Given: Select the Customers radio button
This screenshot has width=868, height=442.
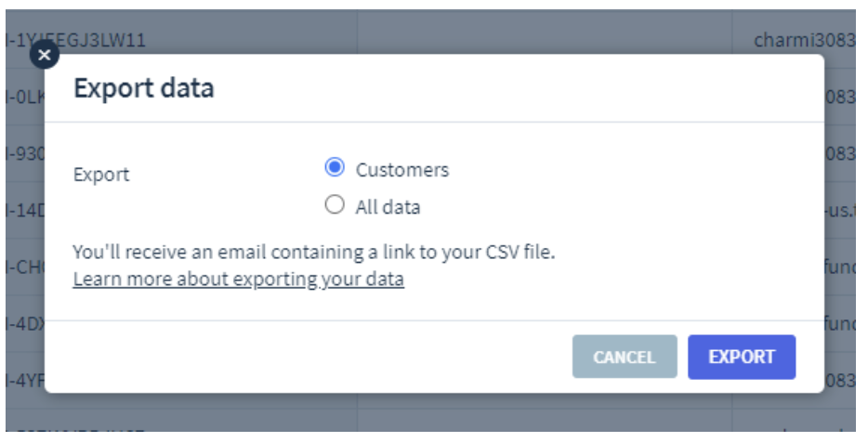Looking at the screenshot, I should (335, 167).
